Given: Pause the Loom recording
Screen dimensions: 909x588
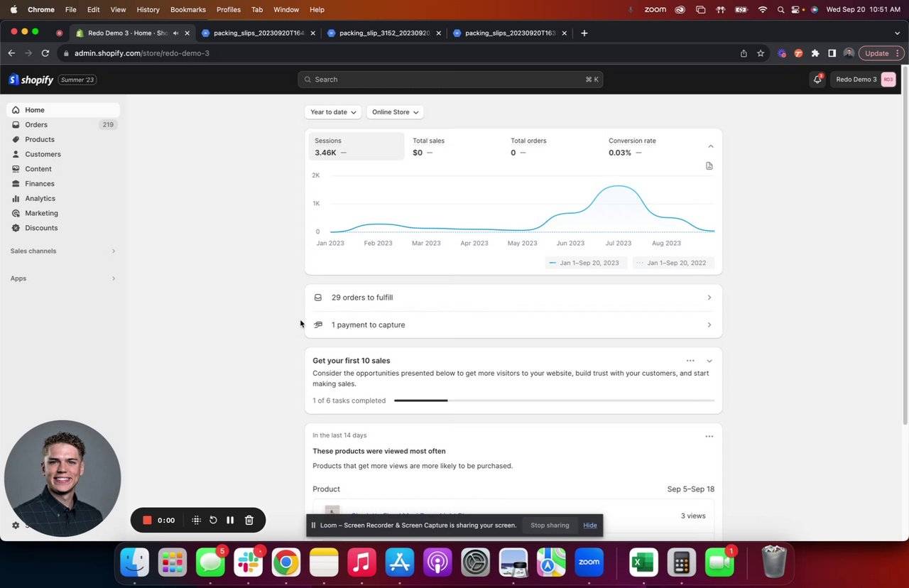Looking at the screenshot, I should coord(230,521).
